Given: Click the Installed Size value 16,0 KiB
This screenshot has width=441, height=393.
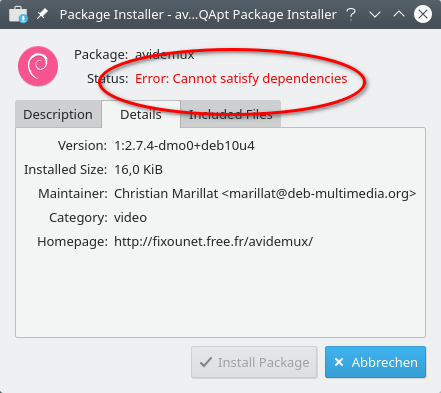Looking at the screenshot, I should point(138,170).
